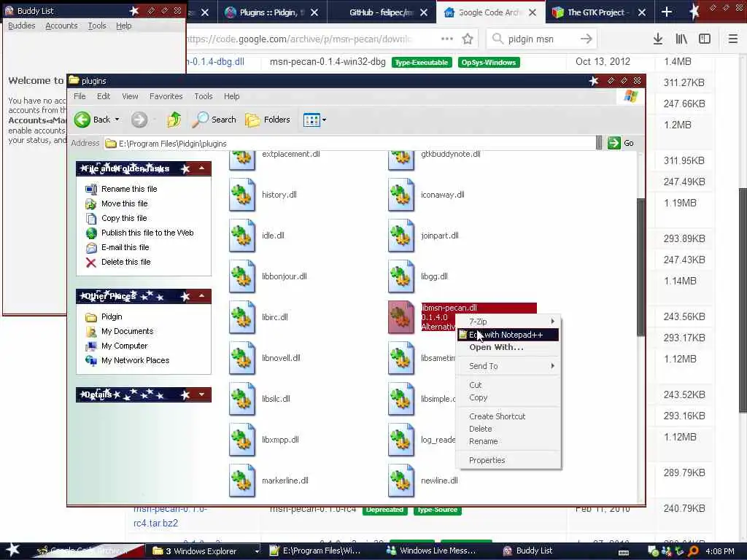Expand the Send To submenu

point(508,366)
